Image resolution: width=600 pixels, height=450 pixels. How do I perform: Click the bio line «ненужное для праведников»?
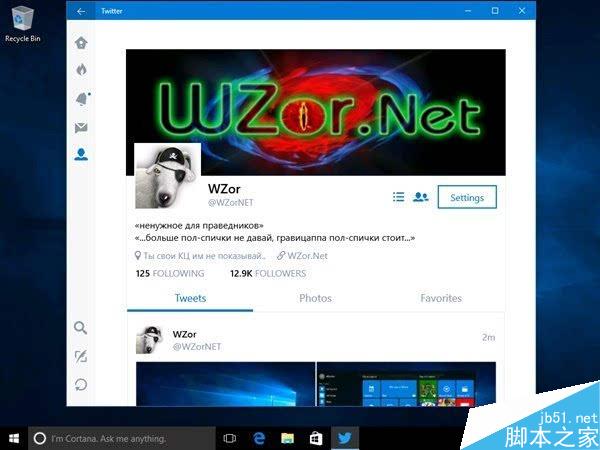click(x=199, y=225)
